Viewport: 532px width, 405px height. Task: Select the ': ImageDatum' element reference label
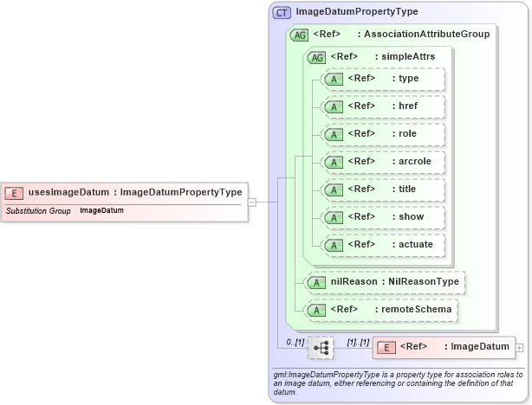click(477, 346)
